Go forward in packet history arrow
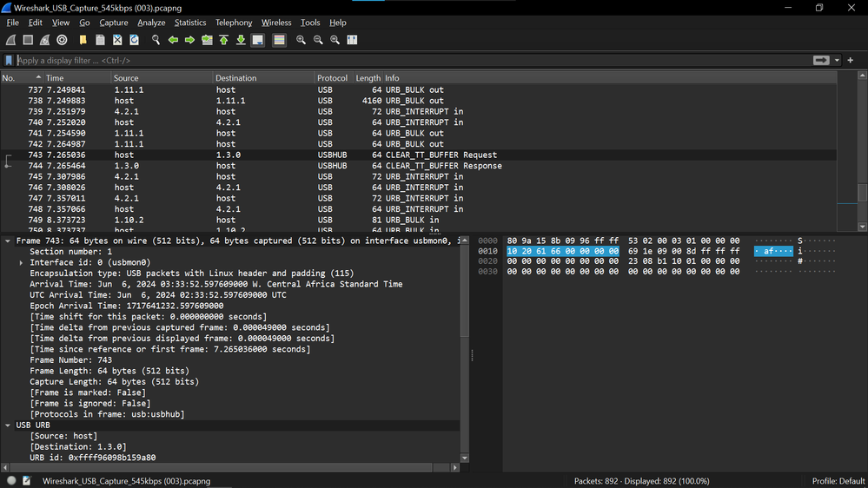The image size is (868, 488). coord(189,40)
